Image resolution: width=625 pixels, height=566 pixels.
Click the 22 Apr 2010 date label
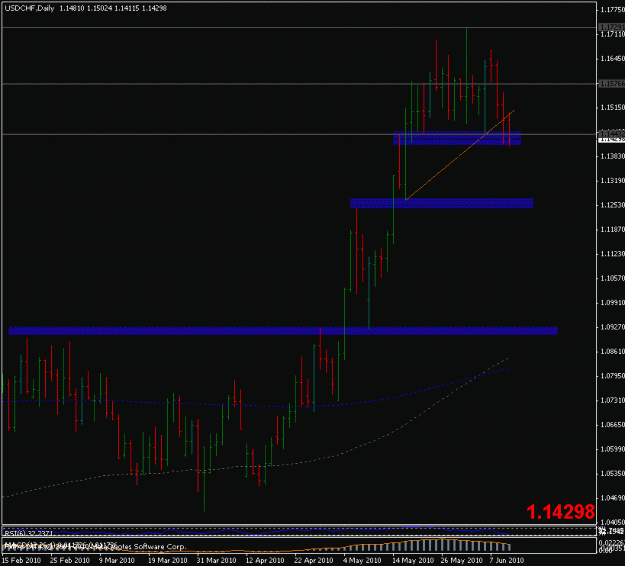[x=314, y=560]
